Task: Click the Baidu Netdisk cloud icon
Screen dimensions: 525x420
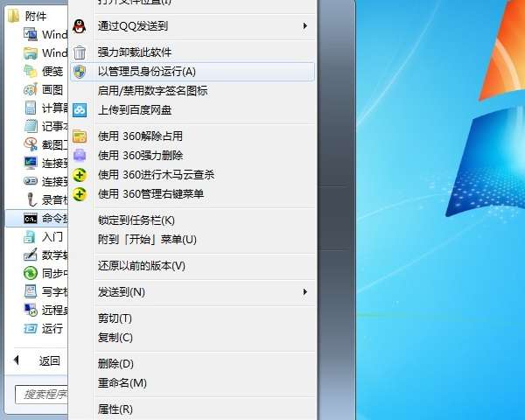Action: tap(80, 110)
